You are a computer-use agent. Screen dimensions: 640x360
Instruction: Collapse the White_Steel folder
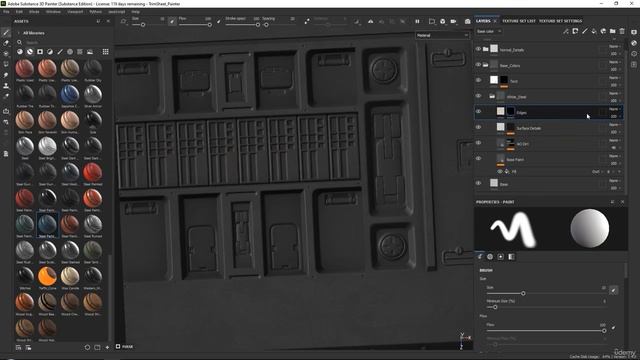click(x=492, y=96)
